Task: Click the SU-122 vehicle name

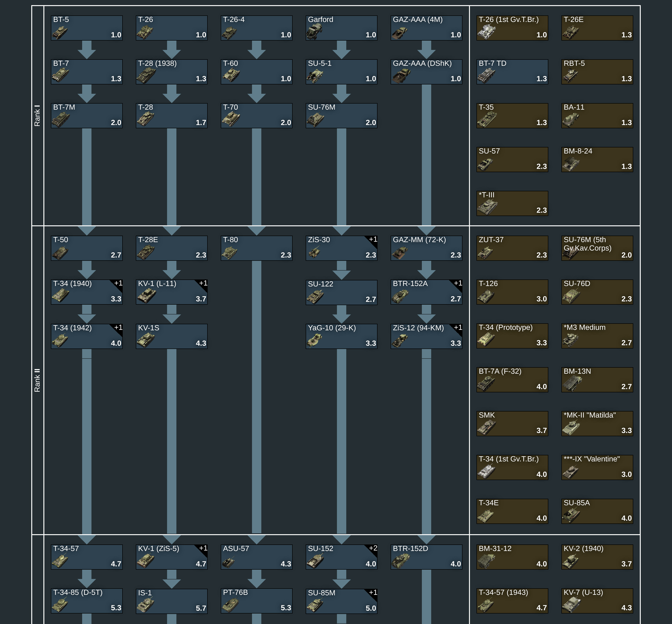Action: pos(320,284)
